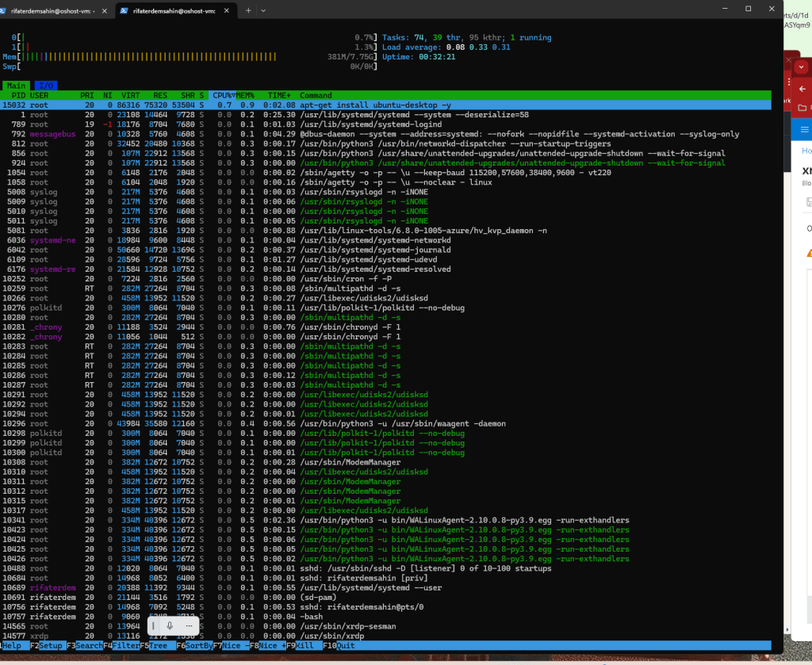Select the cron -f -P process row
Screen dimensions: 812x665
[x=386, y=279]
